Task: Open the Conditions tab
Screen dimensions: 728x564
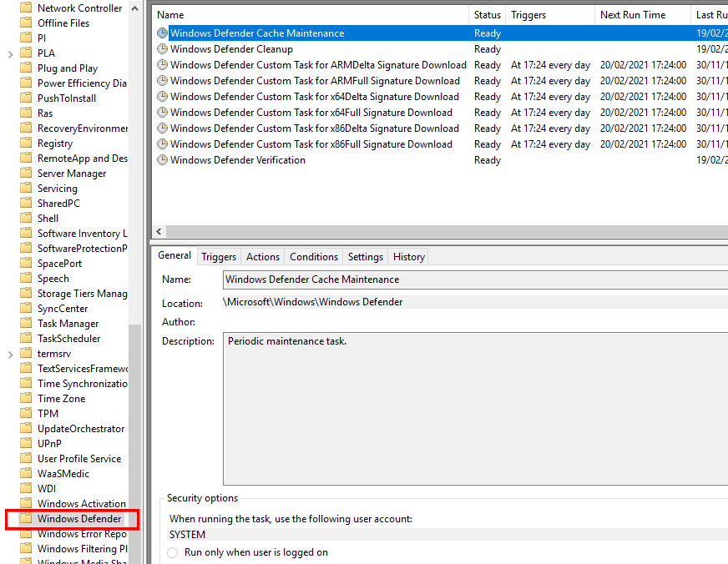Action: (x=314, y=257)
